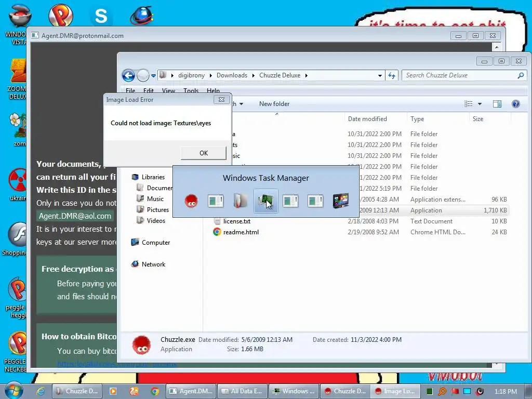Open the Windows ... Task Manager taskbar button
Image resolution: width=532 pixels, height=399 pixels.
tap(294, 391)
